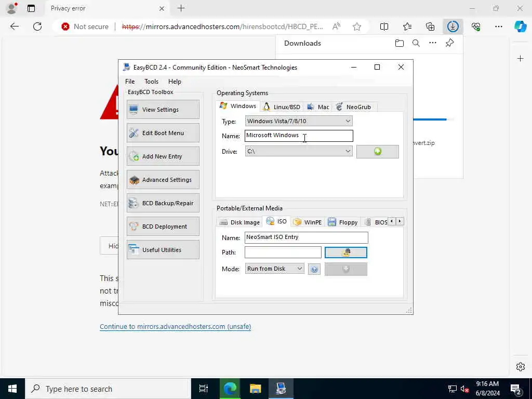Click green plus add Windows entry button

[x=377, y=151]
